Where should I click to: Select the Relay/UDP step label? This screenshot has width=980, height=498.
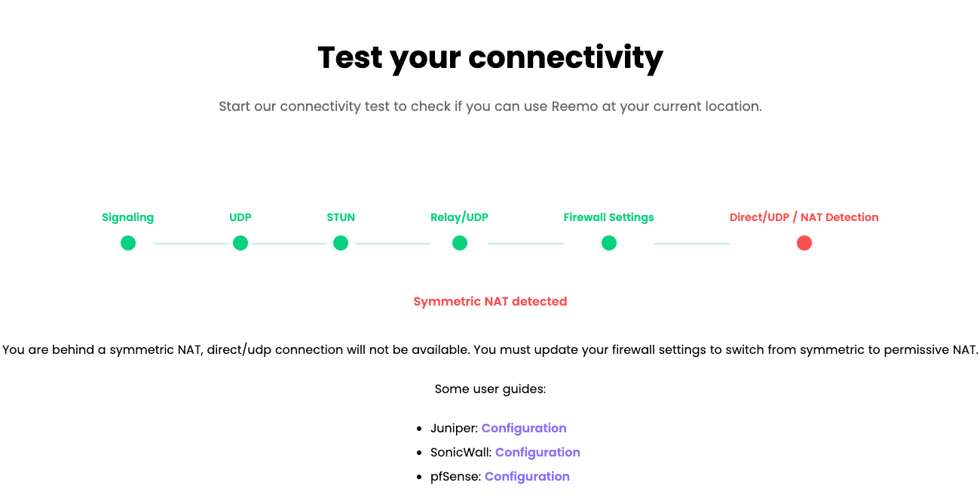click(460, 217)
